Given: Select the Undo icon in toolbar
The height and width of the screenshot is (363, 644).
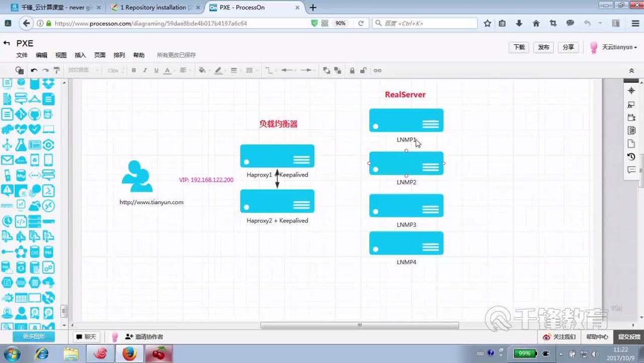Looking at the screenshot, I should coord(33,70).
